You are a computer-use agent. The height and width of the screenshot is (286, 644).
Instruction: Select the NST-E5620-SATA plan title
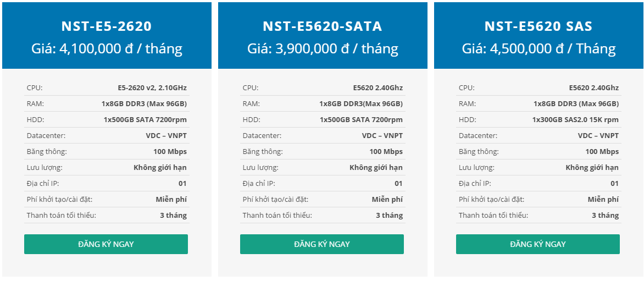[x=323, y=26]
